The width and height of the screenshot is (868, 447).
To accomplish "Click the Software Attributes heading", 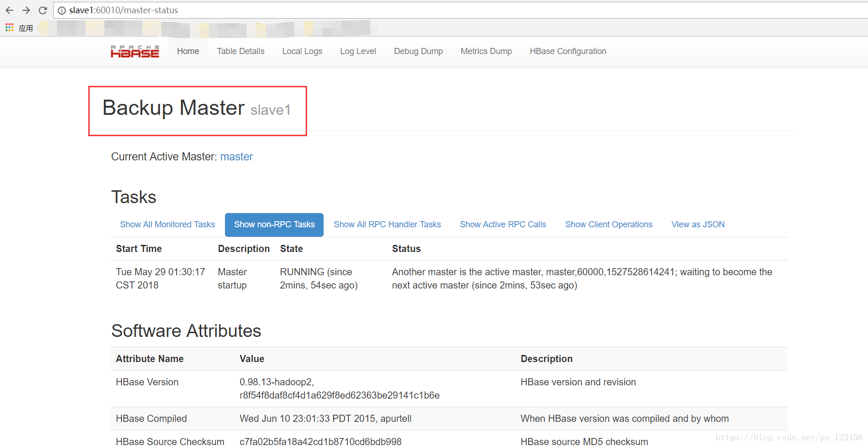I will point(186,331).
